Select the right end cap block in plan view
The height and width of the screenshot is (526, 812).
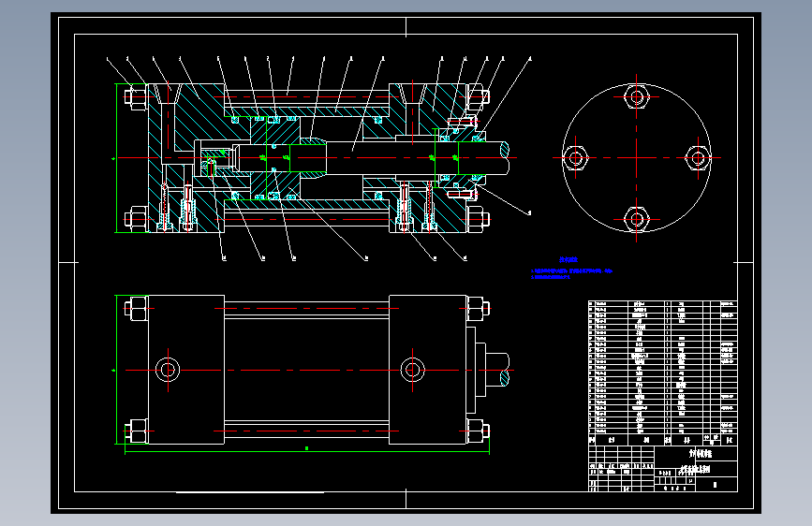428,370
